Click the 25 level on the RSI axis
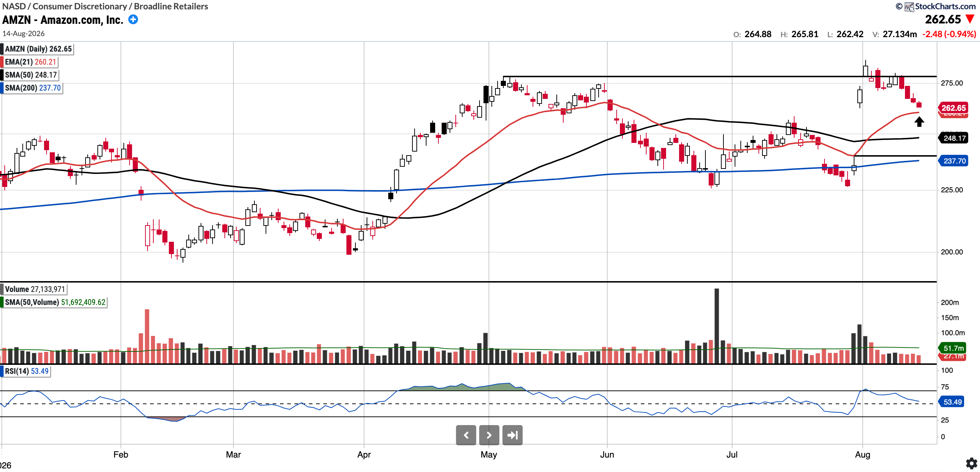The height and width of the screenshot is (472, 980). coord(945,420)
